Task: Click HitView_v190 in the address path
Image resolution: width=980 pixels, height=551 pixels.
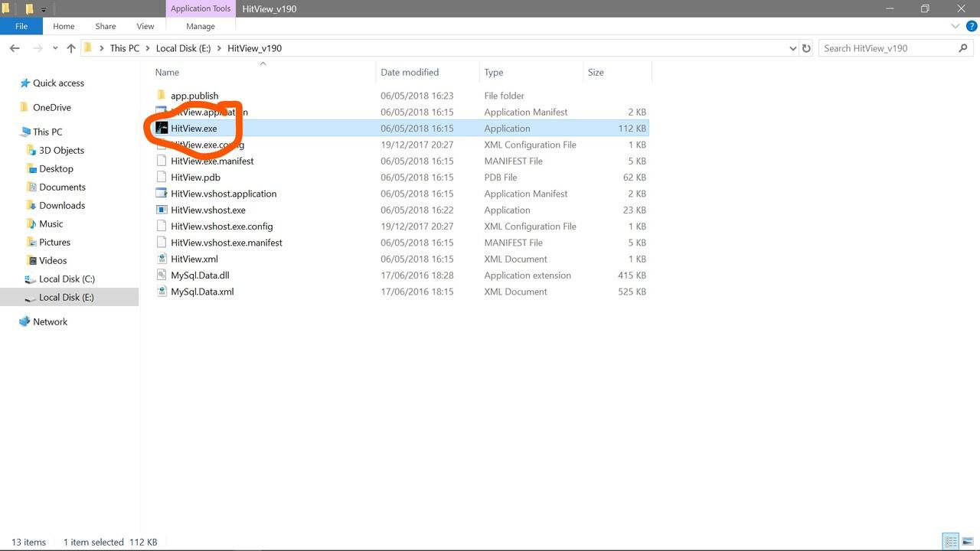Action: click(x=255, y=48)
